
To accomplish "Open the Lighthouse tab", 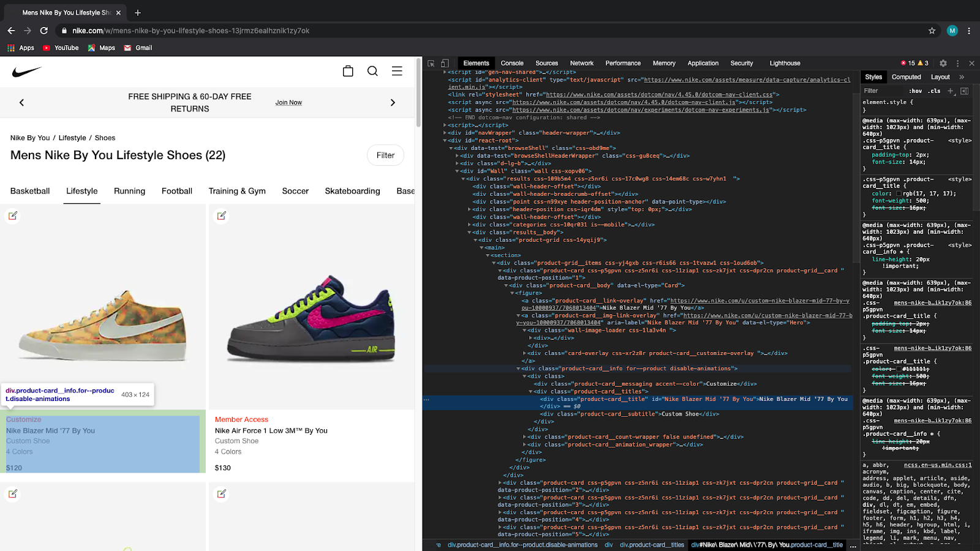I will [785, 63].
